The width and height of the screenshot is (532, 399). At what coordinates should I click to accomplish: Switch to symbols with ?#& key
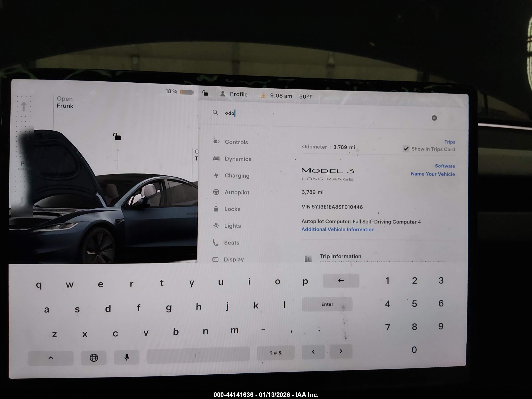(x=276, y=353)
